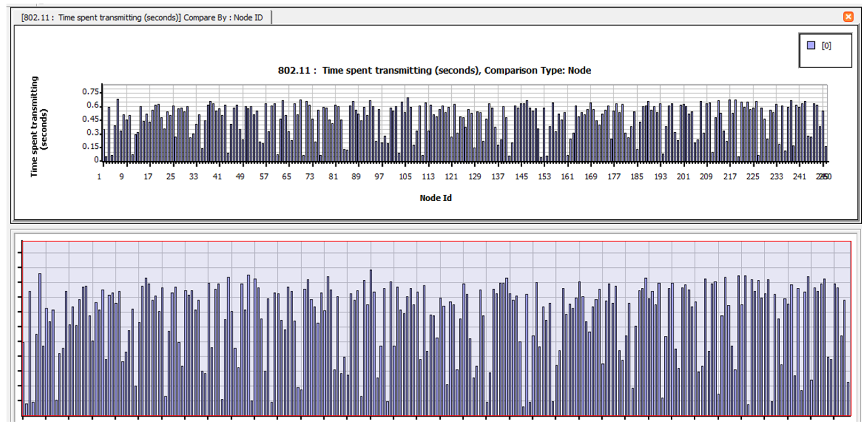Click x-axis tick label 161
Viewport: 868px width, 432px height.
coord(567,177)
